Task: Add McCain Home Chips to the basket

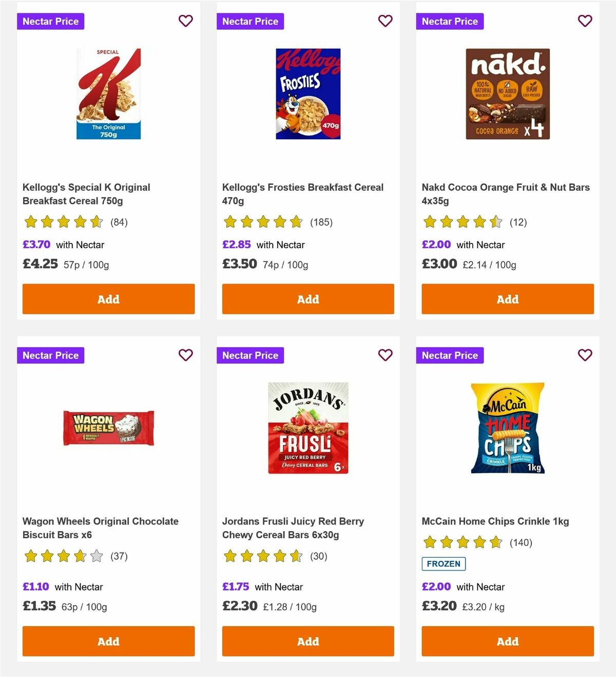Action: [x=507, y=641]
